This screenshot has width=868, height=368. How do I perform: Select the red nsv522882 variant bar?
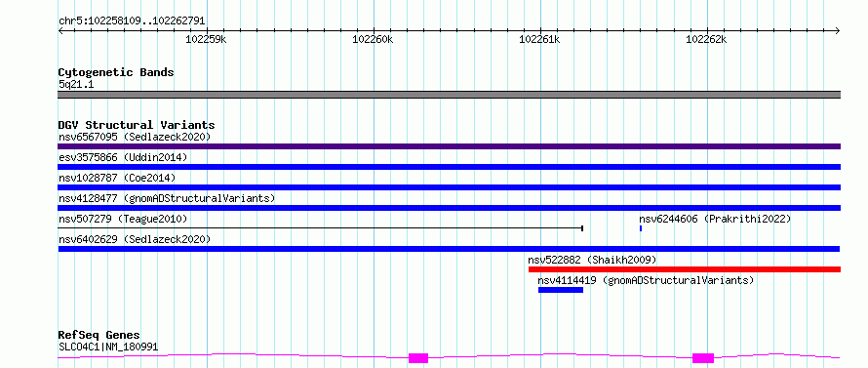click(x=685, y=269)
